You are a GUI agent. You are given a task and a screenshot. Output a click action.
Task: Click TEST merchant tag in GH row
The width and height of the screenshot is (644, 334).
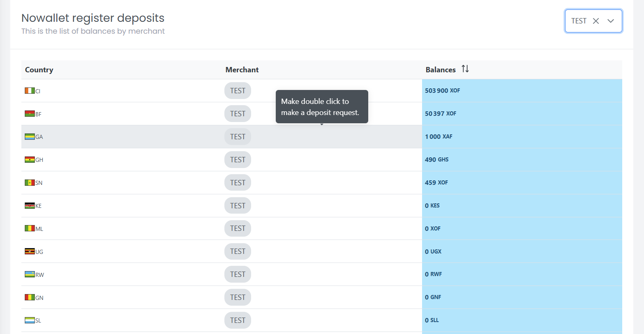coord(238,160)
